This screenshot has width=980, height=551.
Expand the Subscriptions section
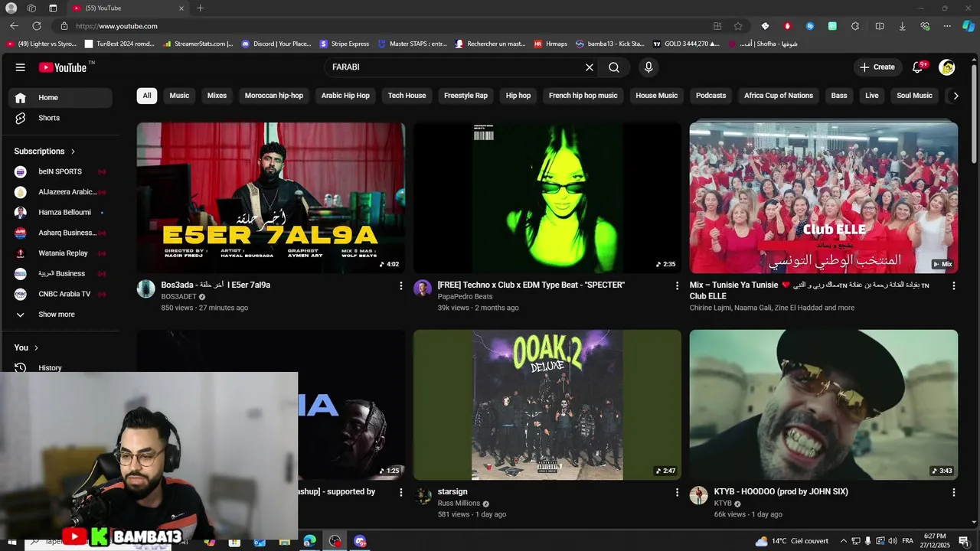click(45, 152)
